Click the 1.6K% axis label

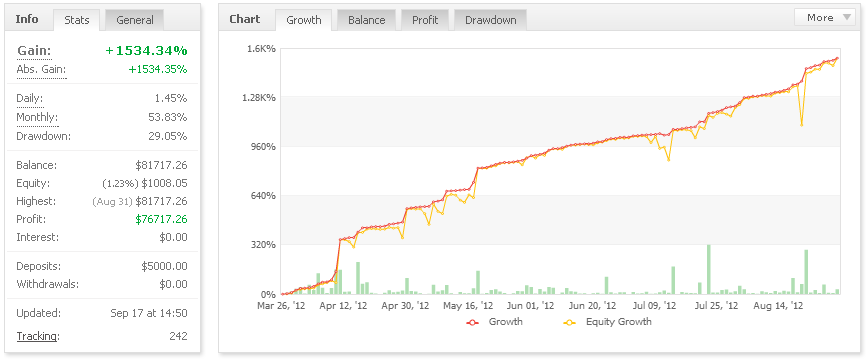click(x=261, y=49)
